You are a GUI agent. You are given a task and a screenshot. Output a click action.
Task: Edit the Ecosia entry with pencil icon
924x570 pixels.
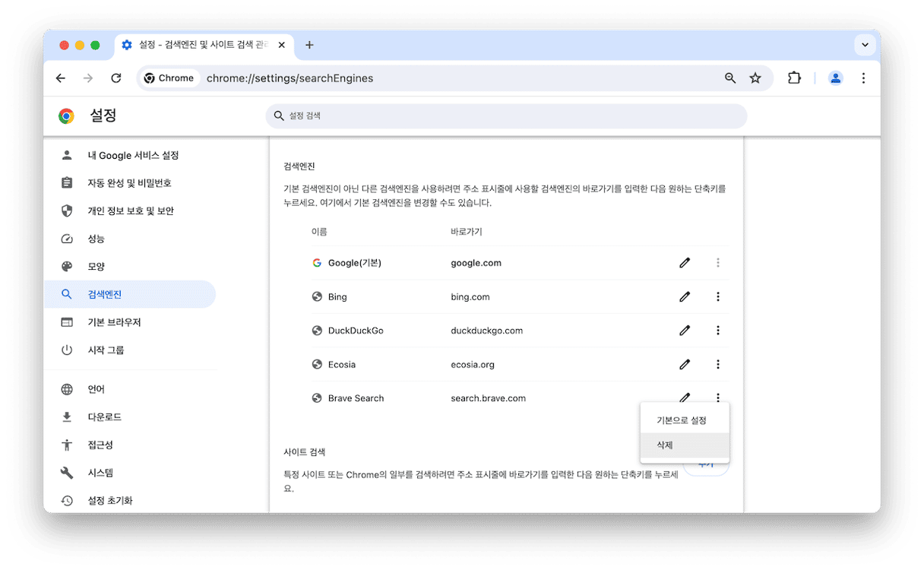click(x=685, y=365)
